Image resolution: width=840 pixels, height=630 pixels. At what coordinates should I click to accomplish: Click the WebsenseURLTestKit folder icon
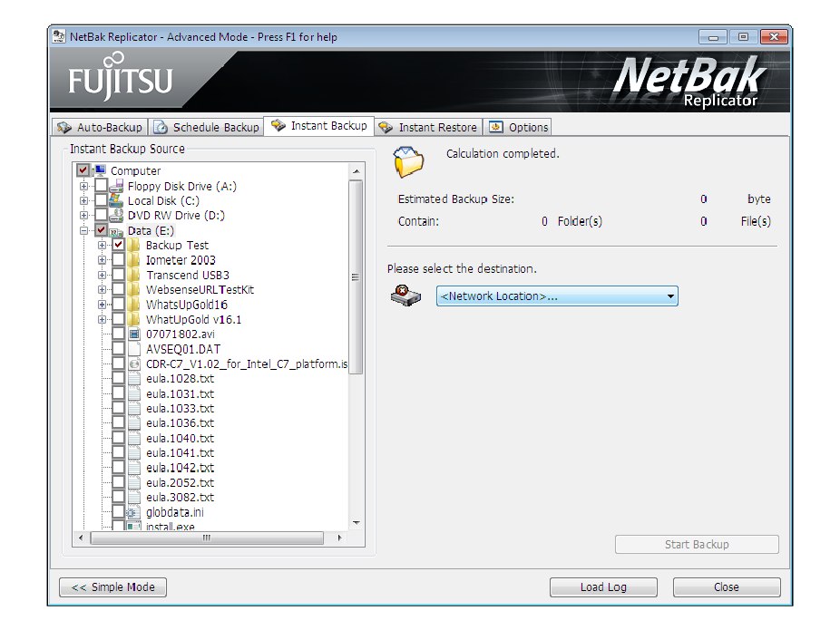click(x=134, y=289)
